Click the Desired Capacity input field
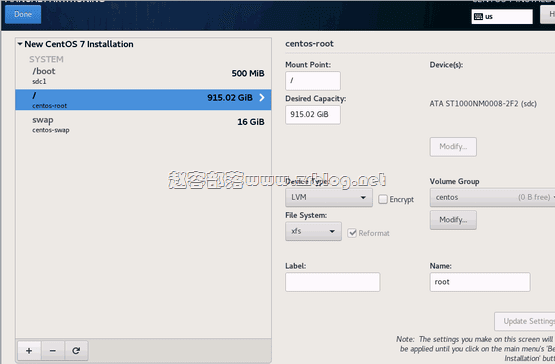The width and height of the screenshot is (555, 364). 313,114
